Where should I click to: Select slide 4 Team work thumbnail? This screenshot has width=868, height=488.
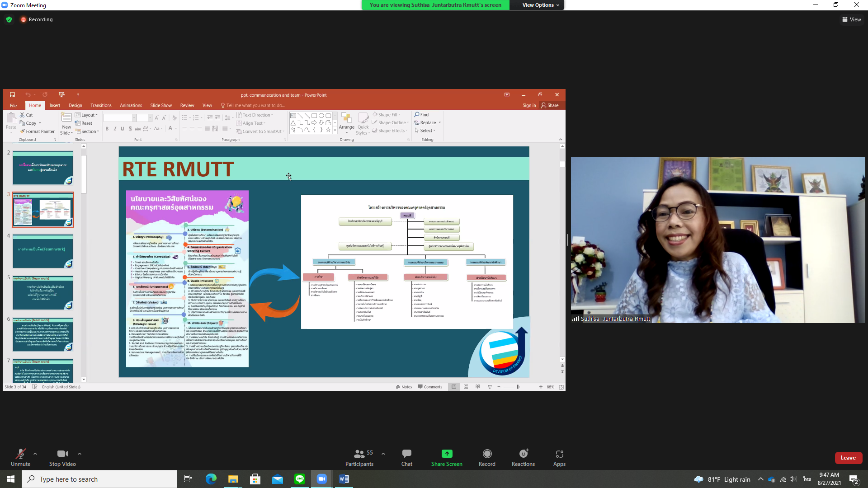(x=42, y=251)
